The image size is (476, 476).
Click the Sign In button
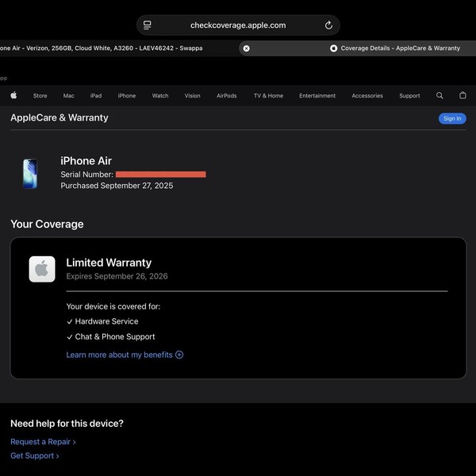click(452, 118)
